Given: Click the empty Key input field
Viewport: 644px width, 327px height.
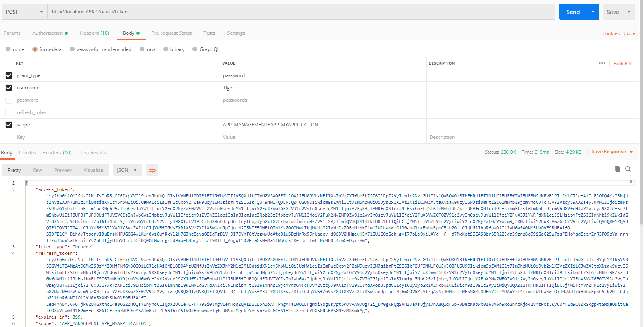Looking at the screenshot, I should pyautogui.click(x=117, y=137).
